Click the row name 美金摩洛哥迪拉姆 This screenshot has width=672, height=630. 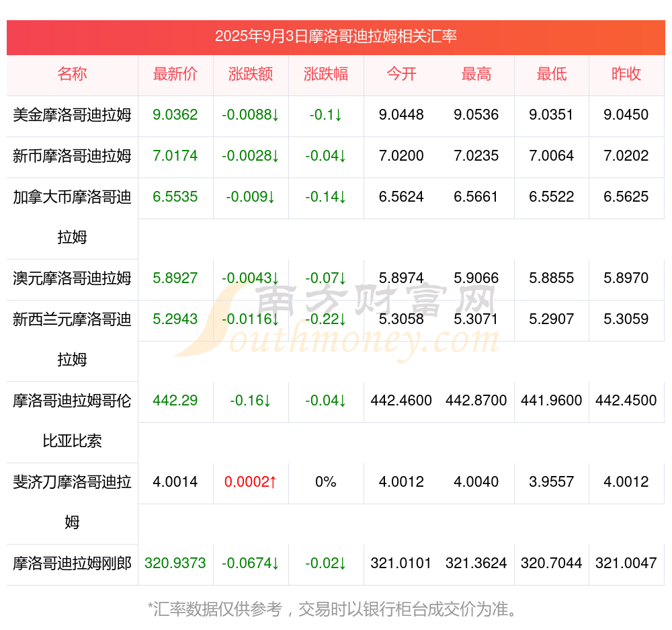click(72, 115)
